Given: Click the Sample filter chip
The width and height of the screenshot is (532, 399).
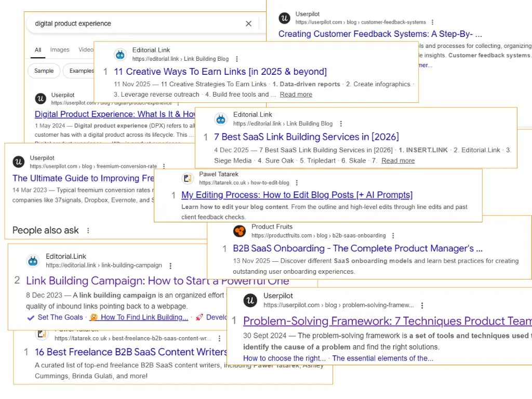Looking at the screenshot, I should 44,71.
